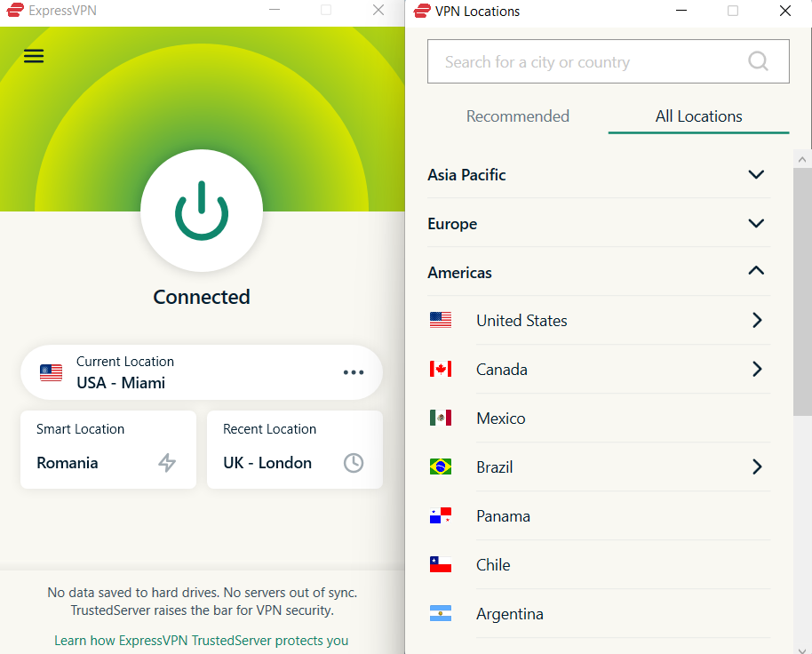812x654 pixels.
Task: Open TrustedServer protection information link
Action: pos(202,640)
